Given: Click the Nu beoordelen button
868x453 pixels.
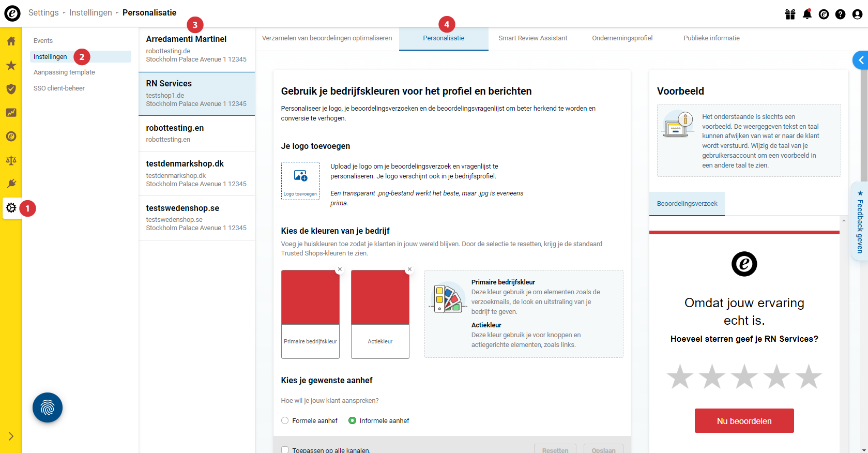Looking at the screenshot, I should pos(744,421).
